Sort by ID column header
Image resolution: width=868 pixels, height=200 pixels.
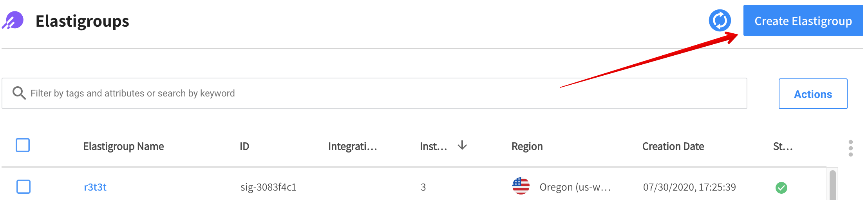(x=244, y=146)
